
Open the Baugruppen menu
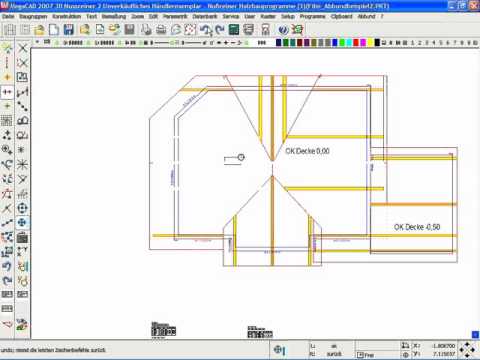(x=33, y=16)
